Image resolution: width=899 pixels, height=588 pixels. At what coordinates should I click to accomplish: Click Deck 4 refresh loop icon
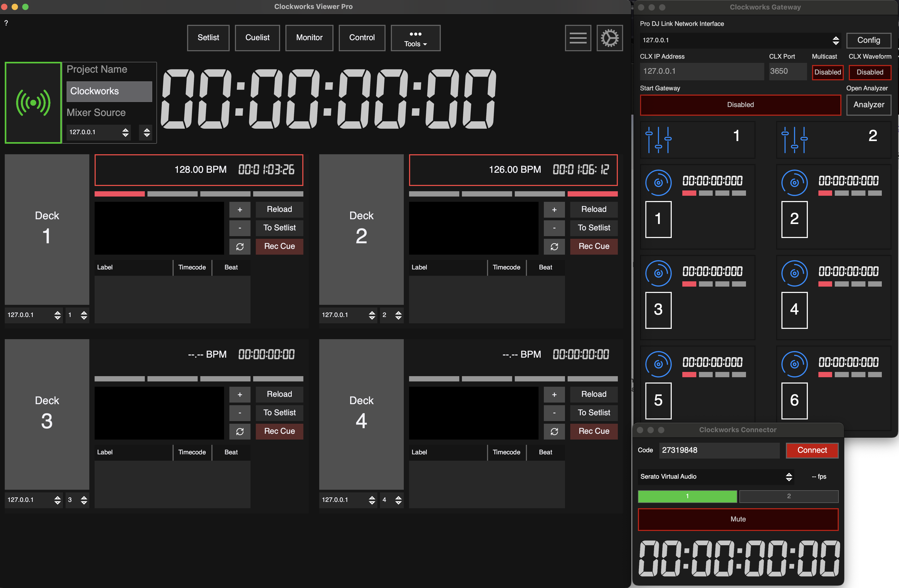pos(554,431)
